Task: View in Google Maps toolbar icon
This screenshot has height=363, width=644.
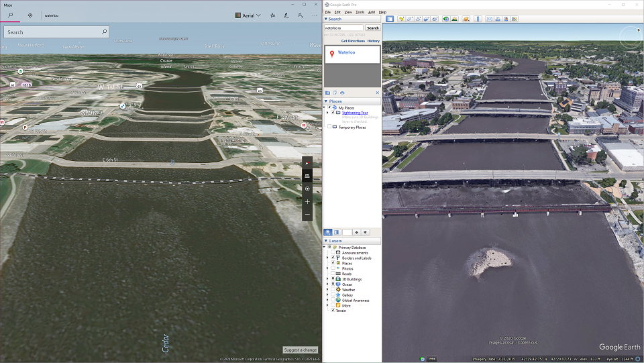Action: pyautogui.click(x=515, y=19)
